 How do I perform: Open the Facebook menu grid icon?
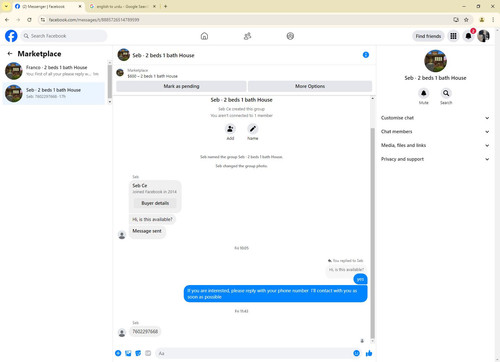pos(453,36)
